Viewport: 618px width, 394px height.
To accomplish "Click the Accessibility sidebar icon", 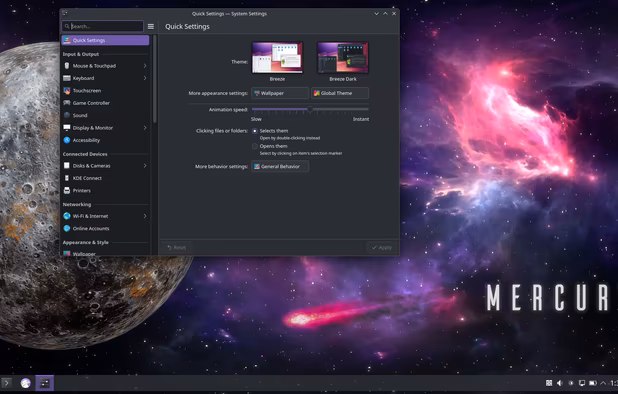I will (x=67, y=140).
